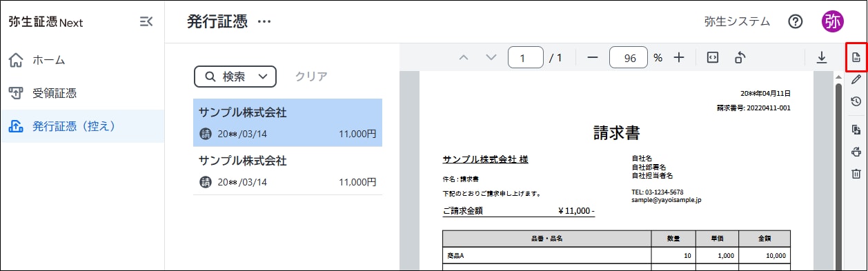This screenshot has width=868, height=271.
Task: Open the more options menu beside 発行証憑
Action: [264, 22]
